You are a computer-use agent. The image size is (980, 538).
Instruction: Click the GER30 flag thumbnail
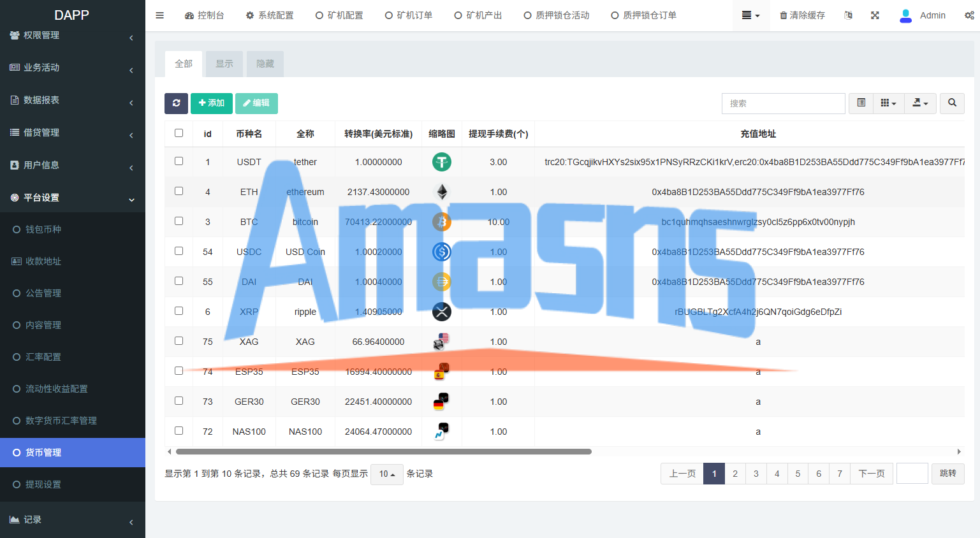pyautogui.click(x=441, y=402)
